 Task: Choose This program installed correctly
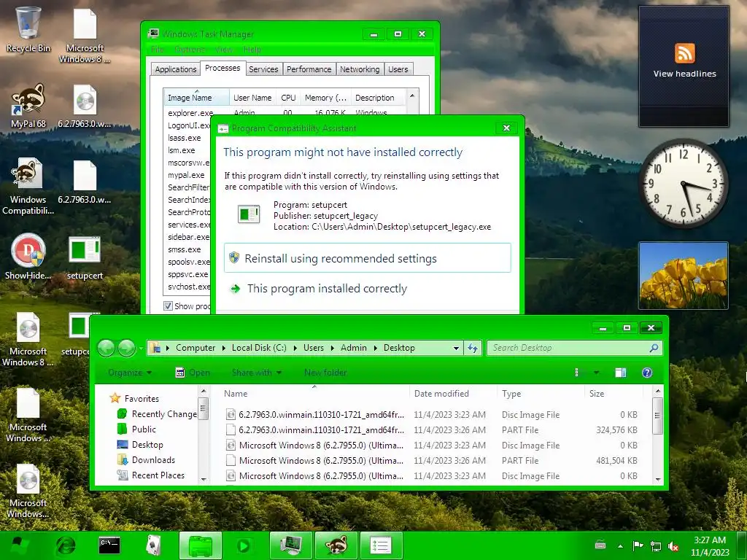(x=368, y=289)
